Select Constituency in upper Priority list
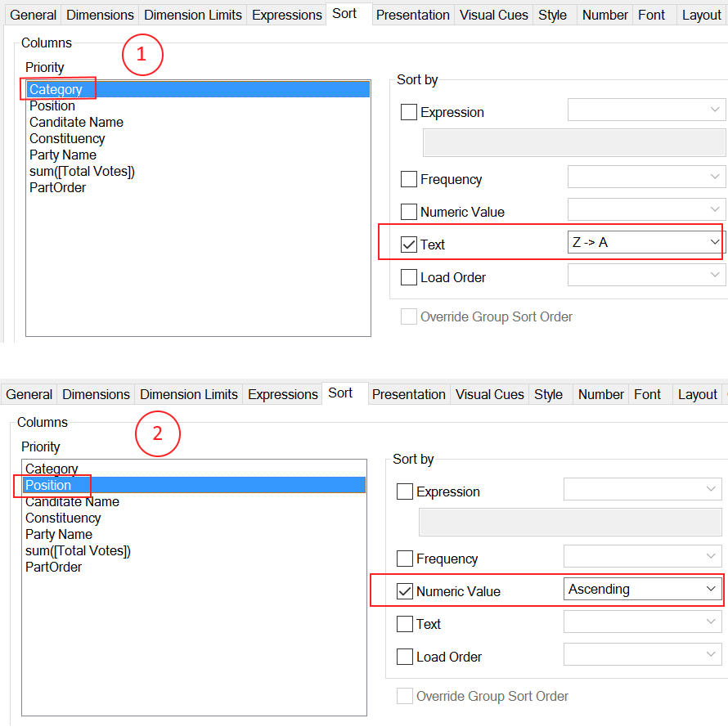The width and height of the screenshot is (728, 727). [67, 139]
